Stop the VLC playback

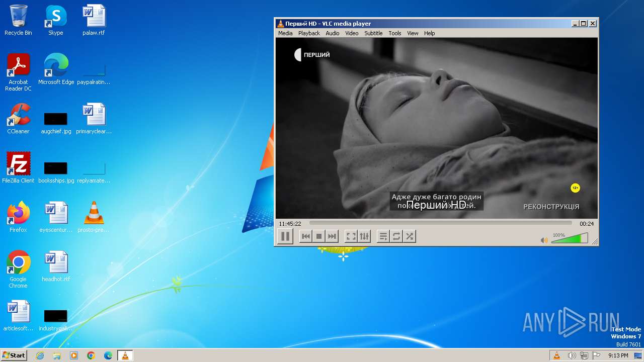318,236
